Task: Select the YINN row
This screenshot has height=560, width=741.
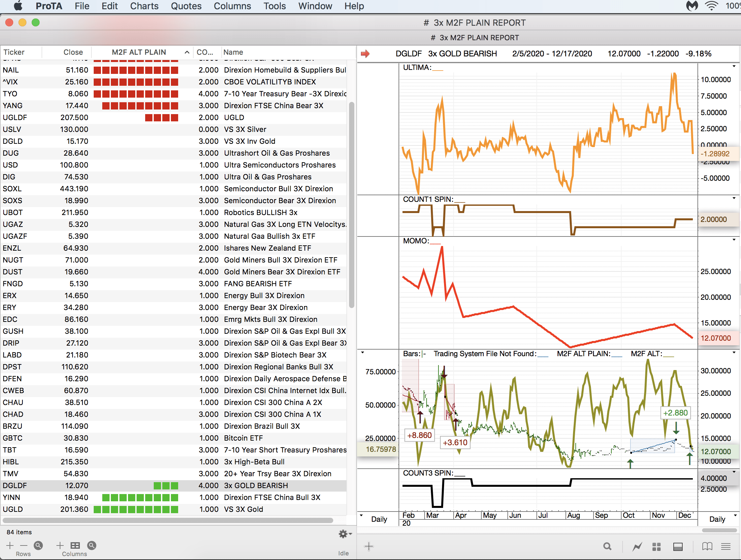Action: [x=174, y=497]
